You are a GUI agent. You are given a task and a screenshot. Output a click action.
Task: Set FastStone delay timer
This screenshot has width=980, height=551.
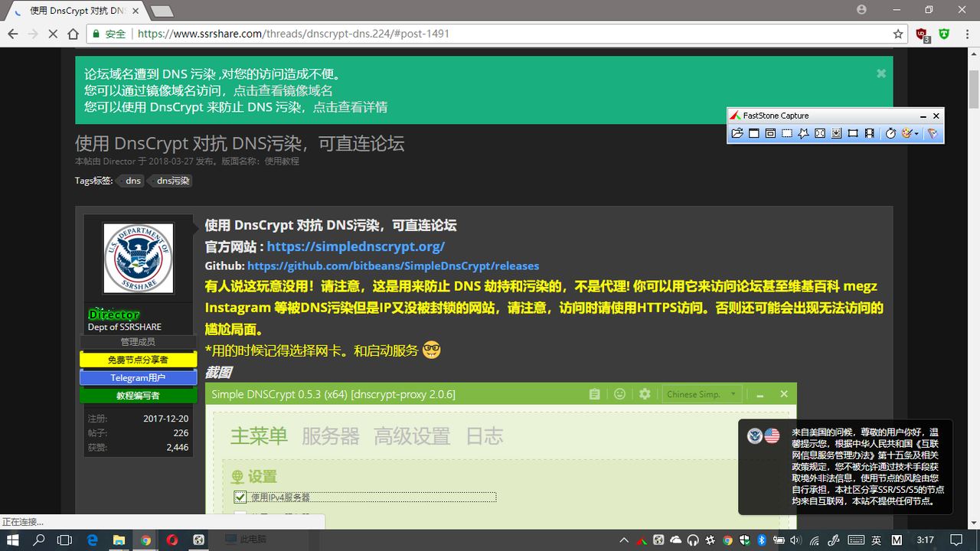tap(890, 133)
